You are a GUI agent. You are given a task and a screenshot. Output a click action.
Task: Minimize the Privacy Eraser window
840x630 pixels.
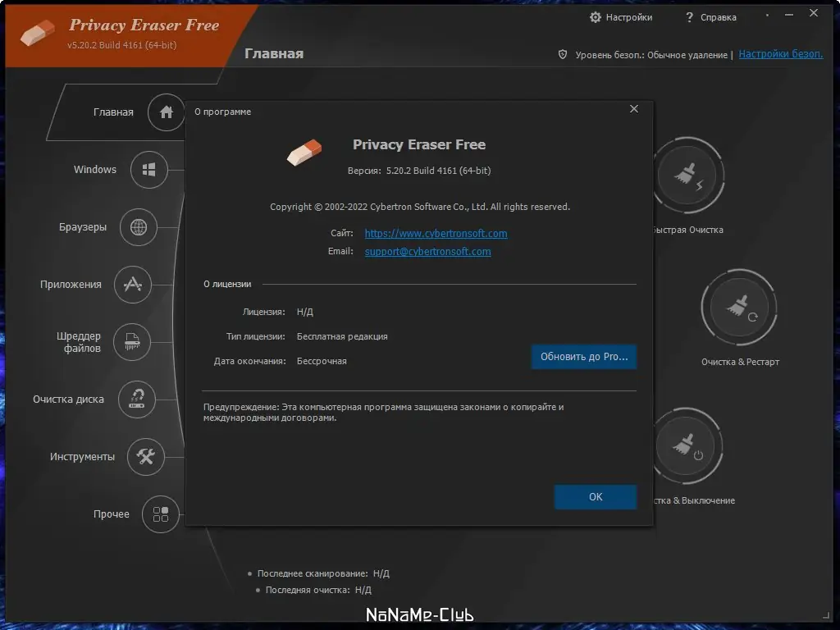coord(788,15)
